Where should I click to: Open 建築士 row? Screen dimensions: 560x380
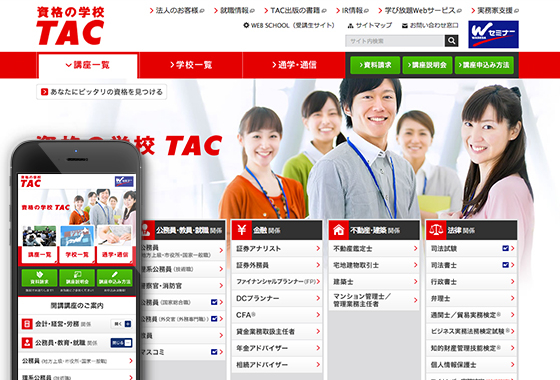(374, 282)
